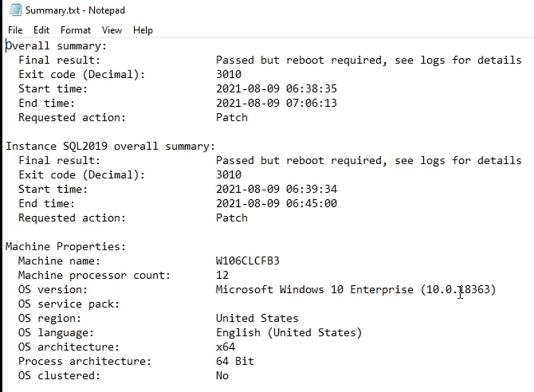Viewport: 534px width, 392px height.
Task: Click the Patch requested action text
Action: pyautogui.click(x=231, y=117)
